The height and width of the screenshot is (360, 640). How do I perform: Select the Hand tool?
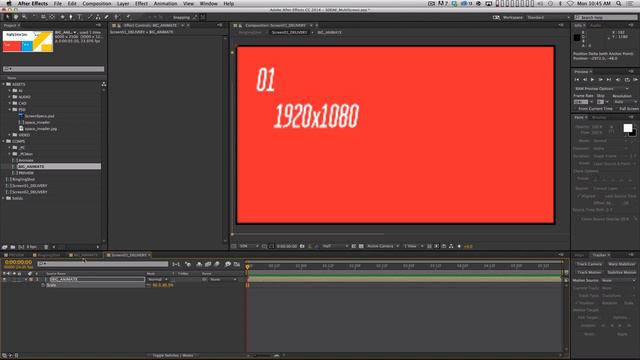16,17
